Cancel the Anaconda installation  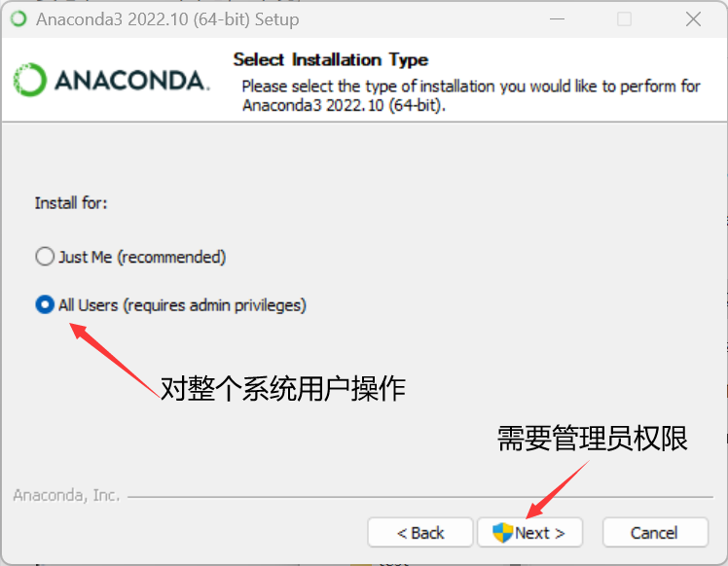(655, 533)
